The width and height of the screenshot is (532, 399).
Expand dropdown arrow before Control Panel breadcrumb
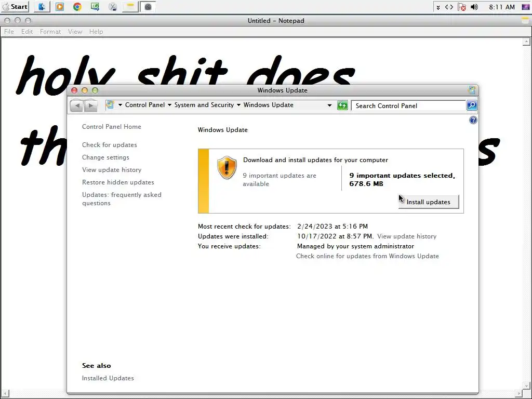coord(120,105)
